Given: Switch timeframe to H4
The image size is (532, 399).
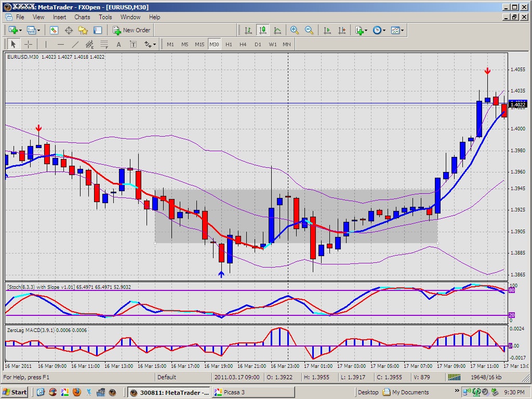Looking at the screenshot, I should pyautogui.click(x=243, y=44).
